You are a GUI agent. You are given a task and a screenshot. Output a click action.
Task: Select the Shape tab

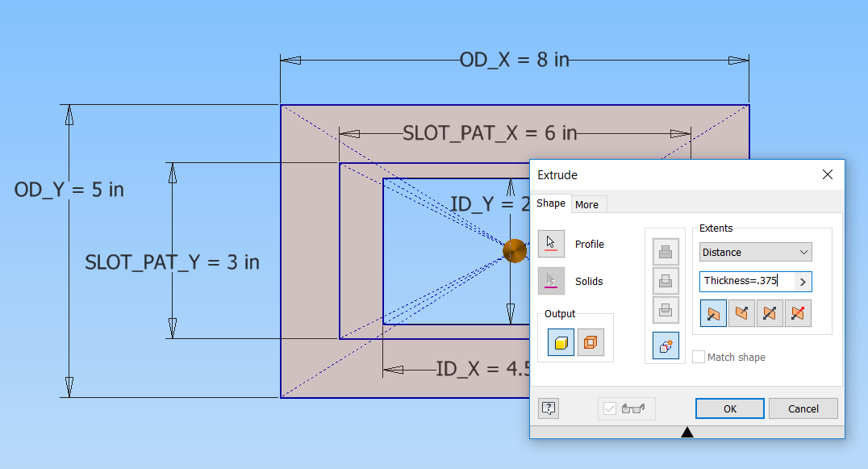click(x=551, y=203)
